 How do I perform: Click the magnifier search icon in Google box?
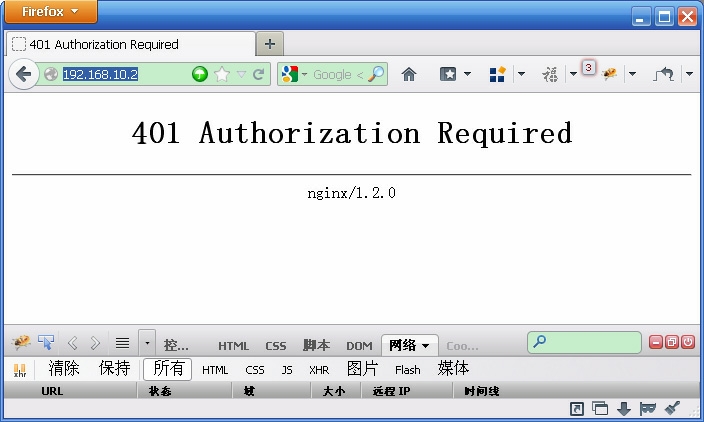[x=376, y=74]
